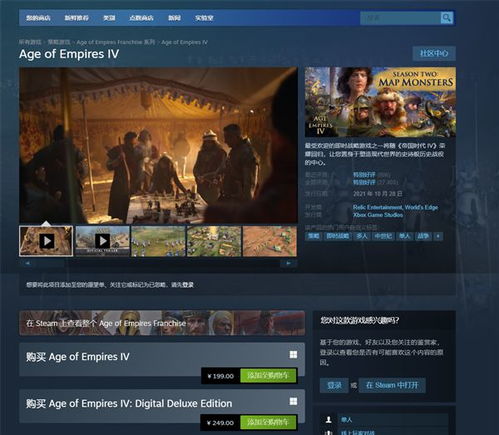Click the ¥ 199.00 price label
499x435 pixels.
221,376
